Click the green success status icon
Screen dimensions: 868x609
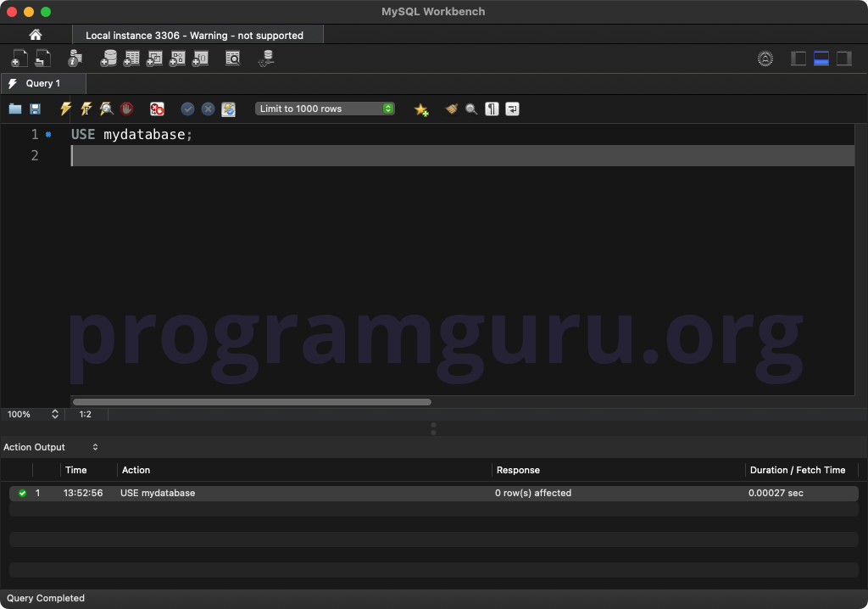pos(22,493)
